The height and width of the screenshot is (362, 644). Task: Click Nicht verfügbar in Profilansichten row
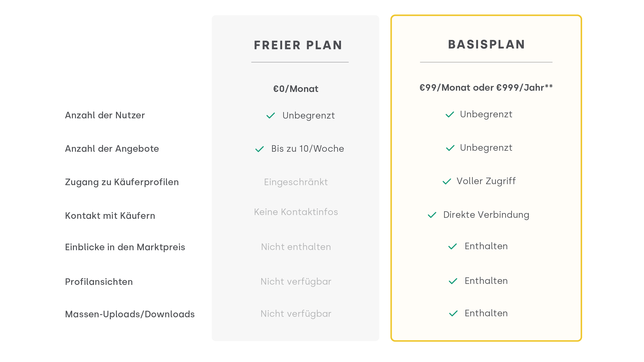pos(296,282)
